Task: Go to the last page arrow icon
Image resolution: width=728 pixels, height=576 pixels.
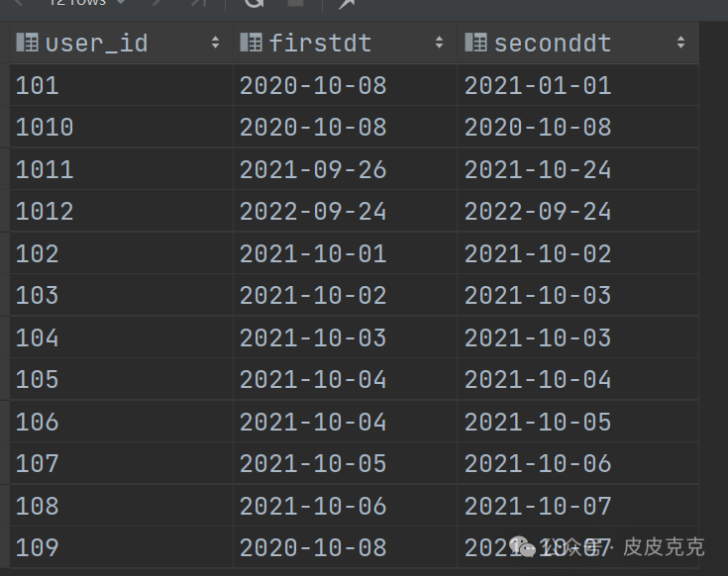Action: (199, 2)
